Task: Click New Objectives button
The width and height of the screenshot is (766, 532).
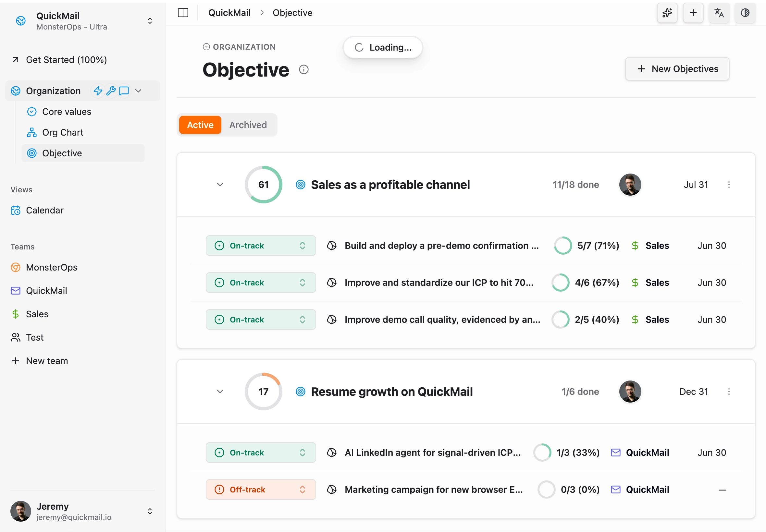Action: (677, 69)
